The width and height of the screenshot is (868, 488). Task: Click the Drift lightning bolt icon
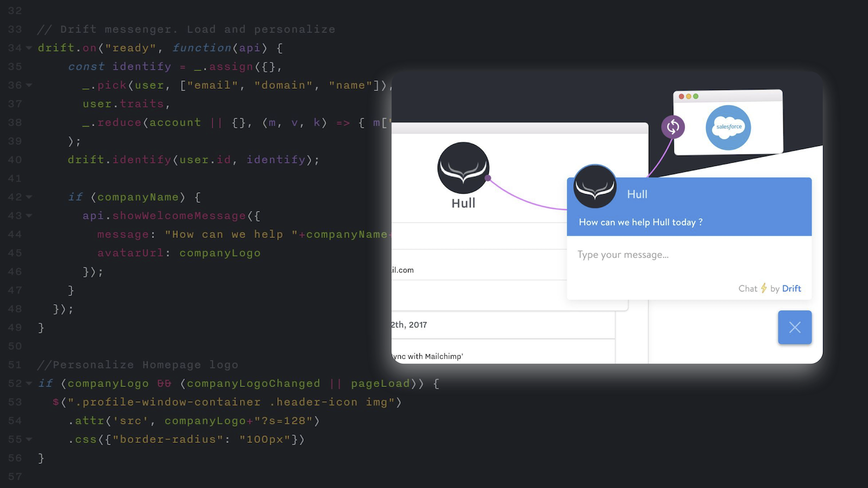tap(763, 288)
